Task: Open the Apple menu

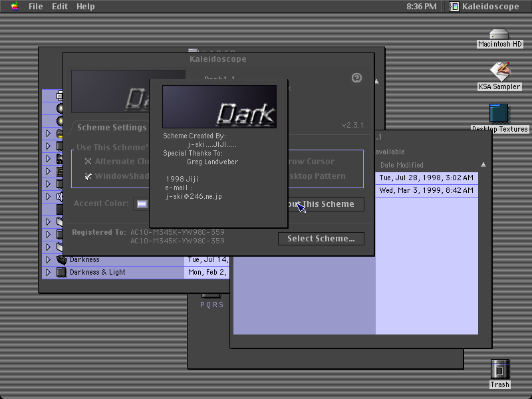Action: (15, 6)
